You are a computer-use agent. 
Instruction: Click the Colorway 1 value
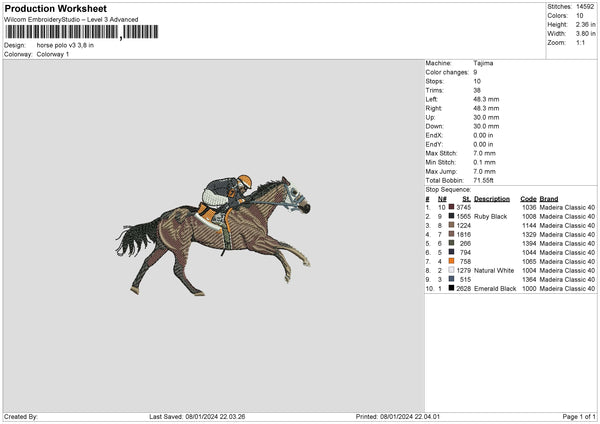click(x=53, y=54)
